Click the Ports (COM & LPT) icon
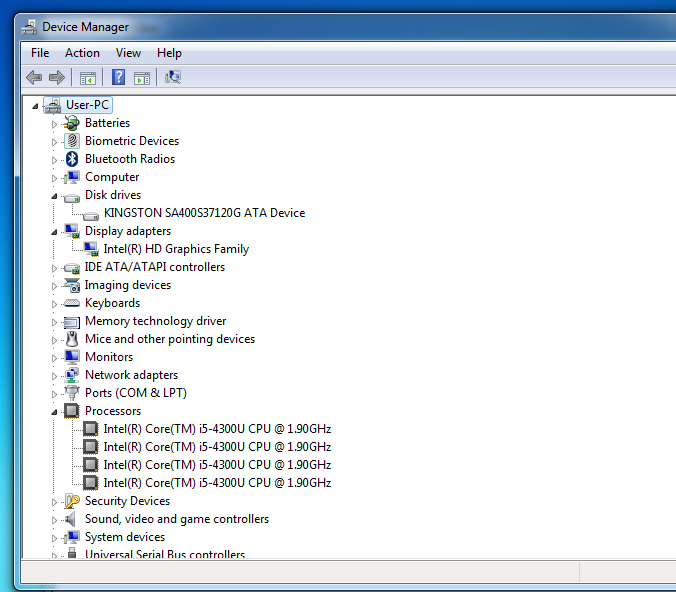 coord(72,393)
